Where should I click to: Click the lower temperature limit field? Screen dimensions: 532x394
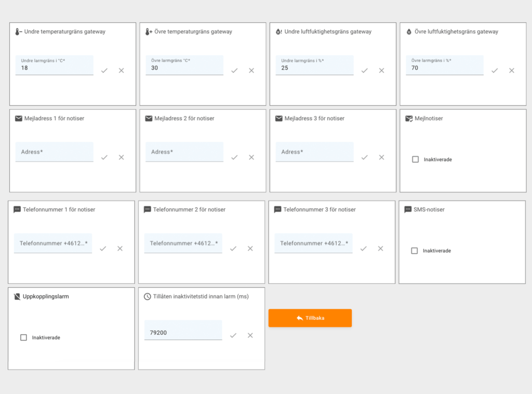tap(55, 68)
